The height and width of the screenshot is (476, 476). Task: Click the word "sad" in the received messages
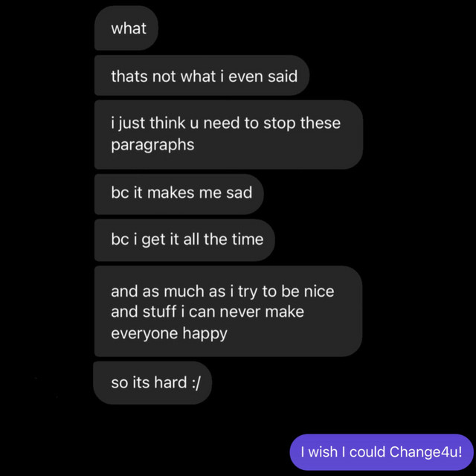click(238, 193)
